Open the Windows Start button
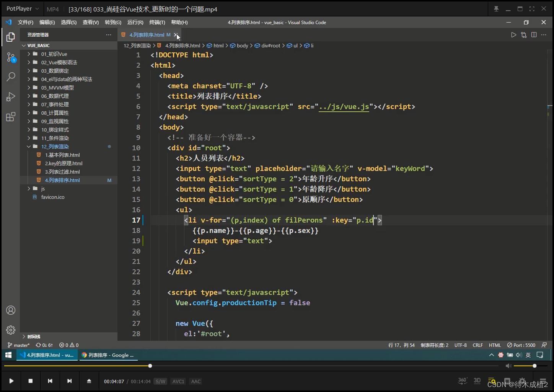The width and height of the screenshot is (554, 392). pyautogui.click(x=8, y=355)
